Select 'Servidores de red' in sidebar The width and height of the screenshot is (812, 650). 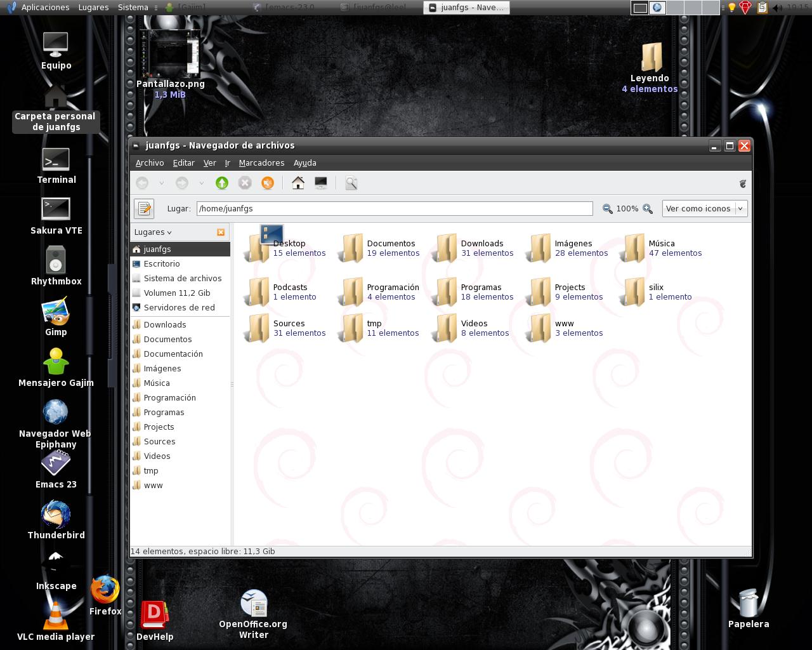[x=180, y=308]
